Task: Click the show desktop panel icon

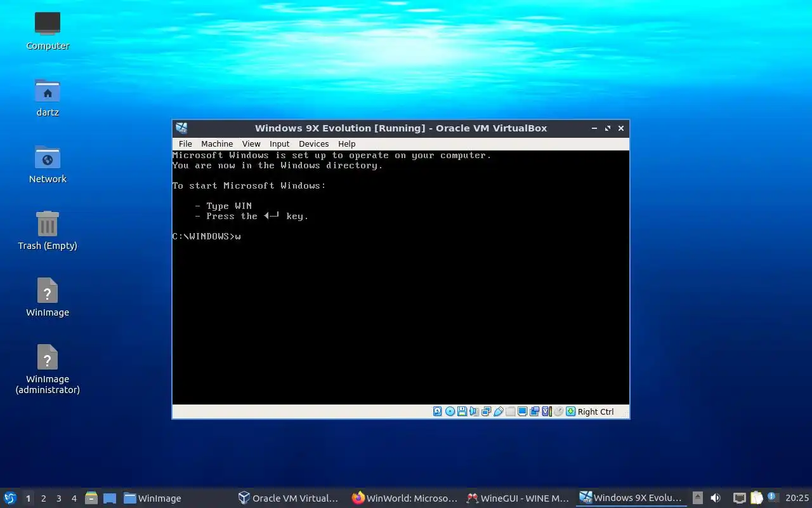Action: tap(110, 498)
